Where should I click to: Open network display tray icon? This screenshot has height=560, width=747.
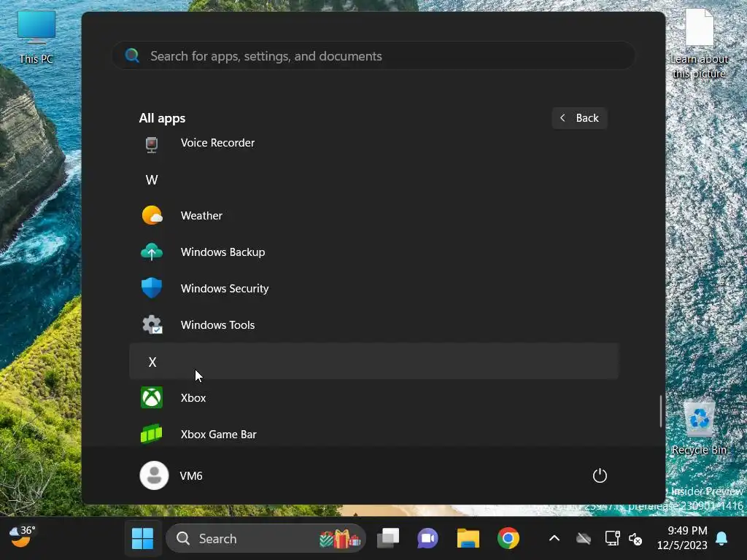coord(612,539)
